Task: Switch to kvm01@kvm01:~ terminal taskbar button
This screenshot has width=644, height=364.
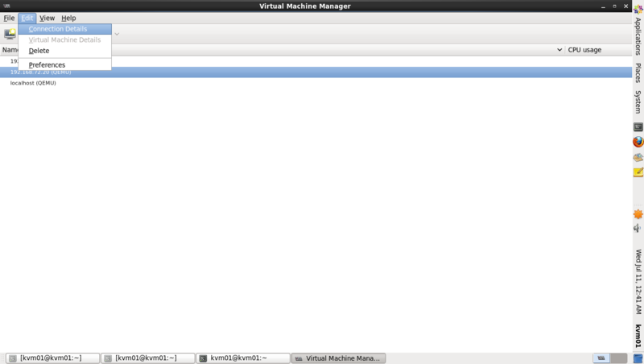Action: point(243,358)
